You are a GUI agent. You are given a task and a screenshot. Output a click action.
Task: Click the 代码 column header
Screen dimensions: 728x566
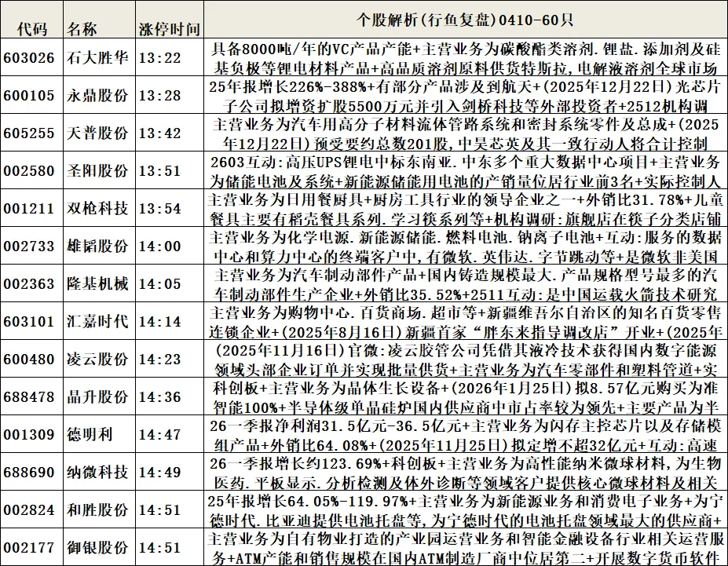click(32, 29)
